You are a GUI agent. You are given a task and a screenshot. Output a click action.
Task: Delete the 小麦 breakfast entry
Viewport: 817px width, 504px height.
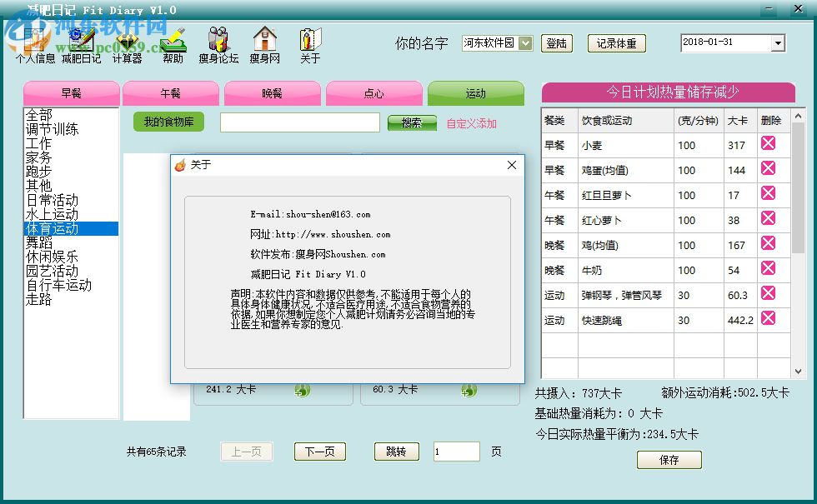point(769,144)
